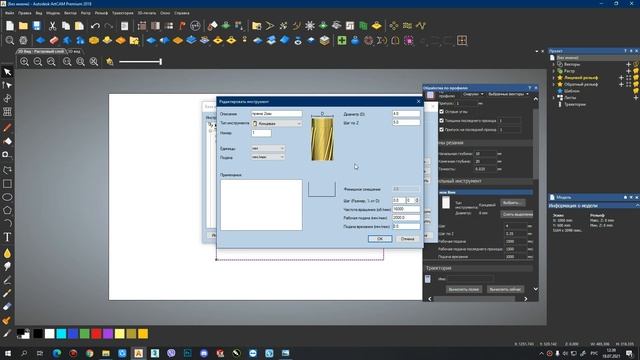Image resolution: width=640 pixels, height=360 pixels.
Task: Click the diameter field in the tool dialog
Action: click(406, 114)
